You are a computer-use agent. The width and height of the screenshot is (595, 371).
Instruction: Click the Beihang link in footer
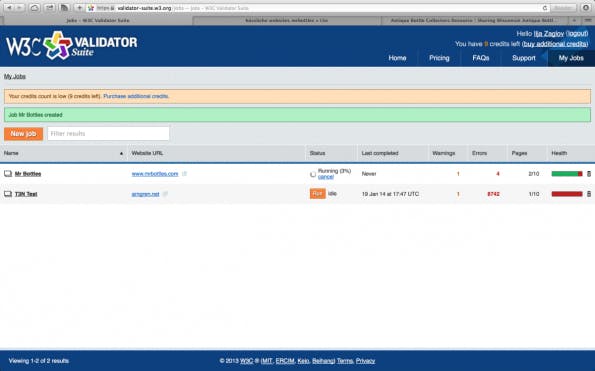click(x=323, y=361)
